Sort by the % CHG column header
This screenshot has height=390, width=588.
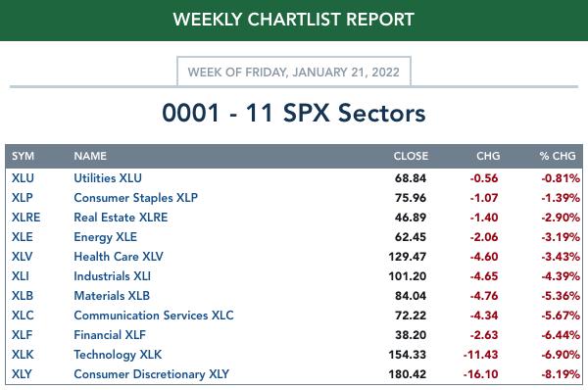point(558,156)
